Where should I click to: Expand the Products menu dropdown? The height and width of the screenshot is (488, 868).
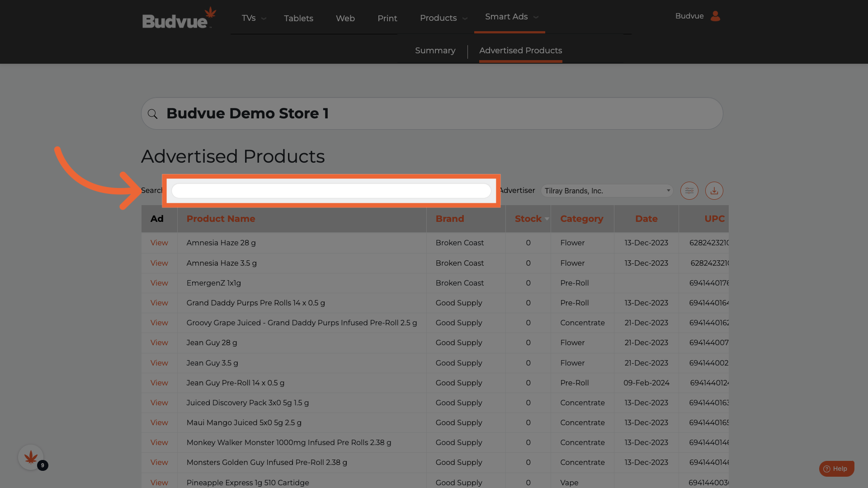[443, 18]
